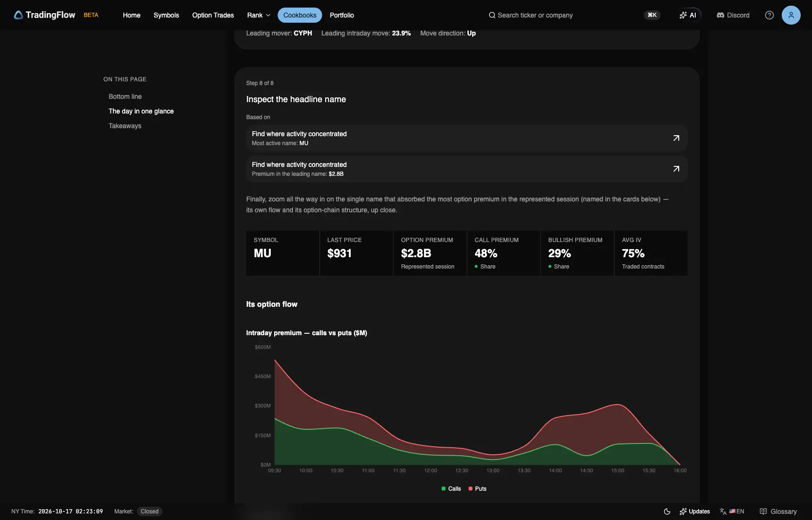Open the Option Trades page
The width and height of the screenshot is (812, 520).
coord(213,15)
